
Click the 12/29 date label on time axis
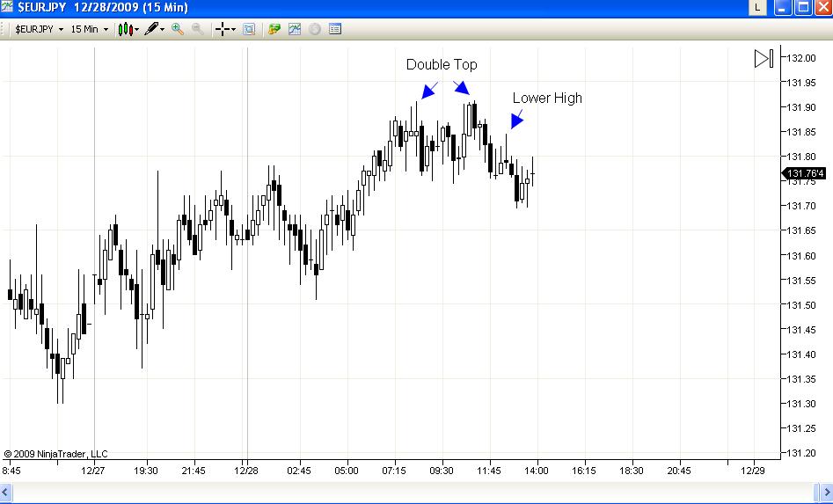click(753, 471)
